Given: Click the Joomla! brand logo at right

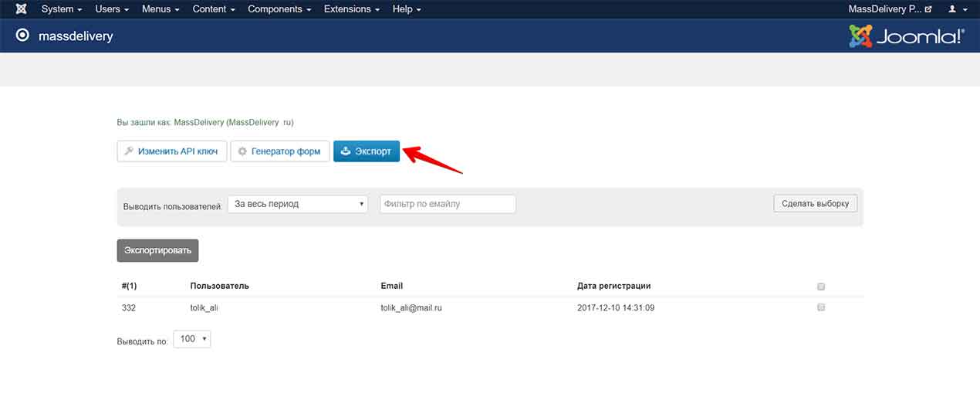Looking at the screenshot, I should click(x=906, y=36).
